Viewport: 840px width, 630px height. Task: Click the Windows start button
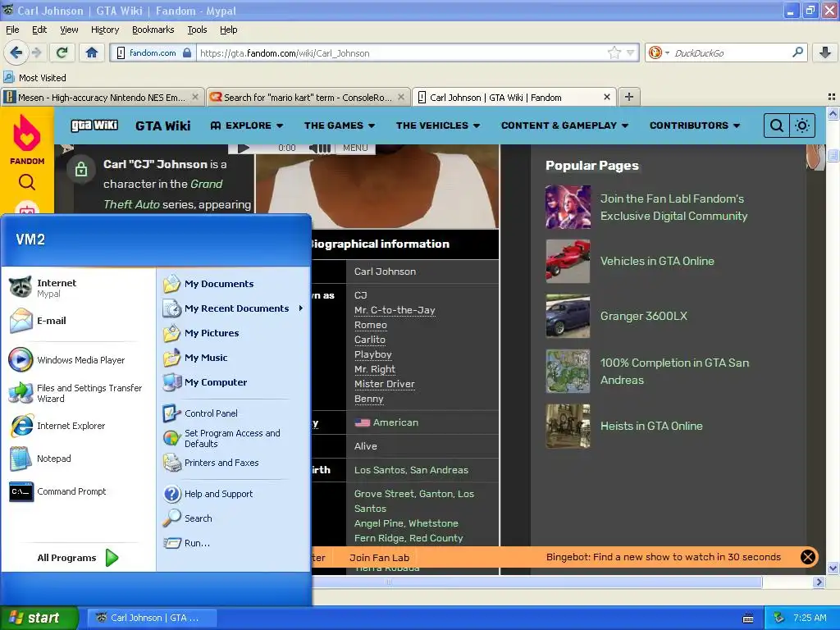tap(39, 618)
